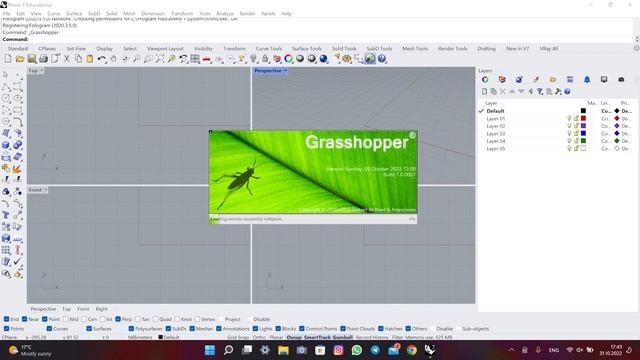
Task: Click the Cut scissors icon
Action: (67, 59)
